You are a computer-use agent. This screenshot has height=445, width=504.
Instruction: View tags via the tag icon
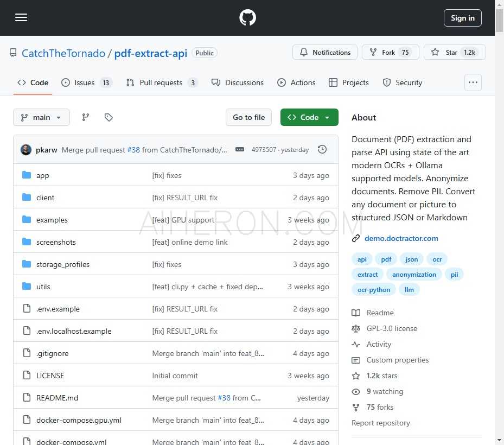pos(109,117)
